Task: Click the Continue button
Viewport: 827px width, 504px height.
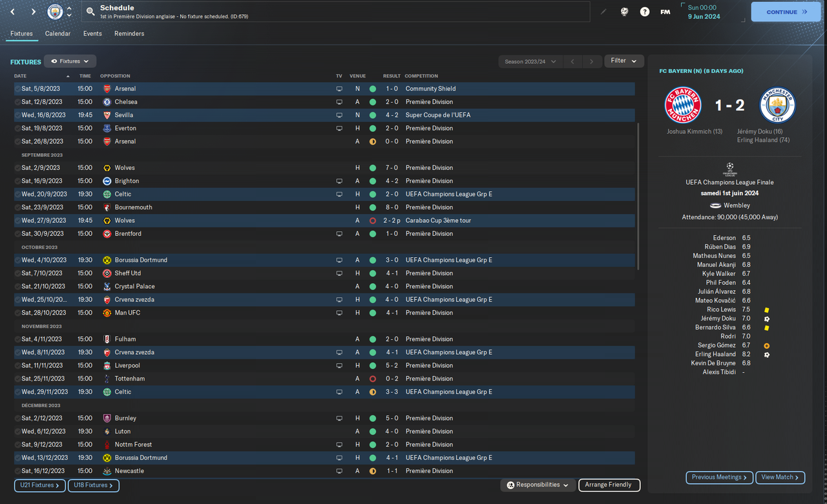Action: coord(786,12)
